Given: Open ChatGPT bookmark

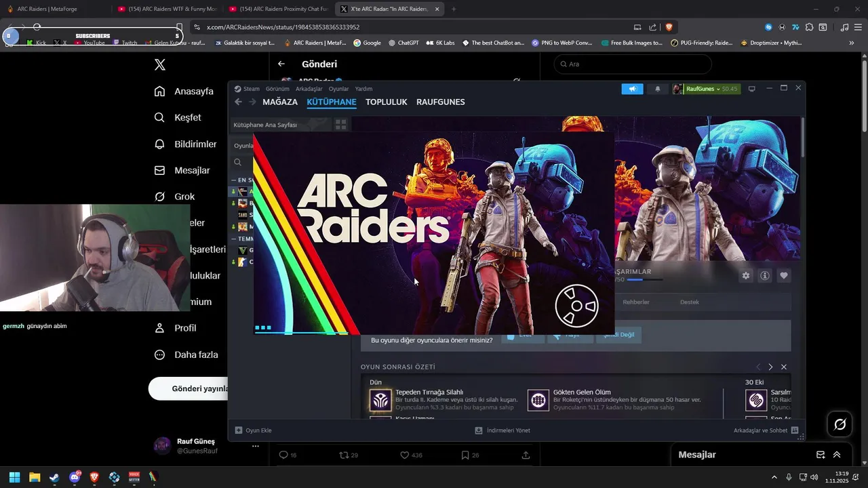Looking at the screenshot, I should (x=403, y=43).
